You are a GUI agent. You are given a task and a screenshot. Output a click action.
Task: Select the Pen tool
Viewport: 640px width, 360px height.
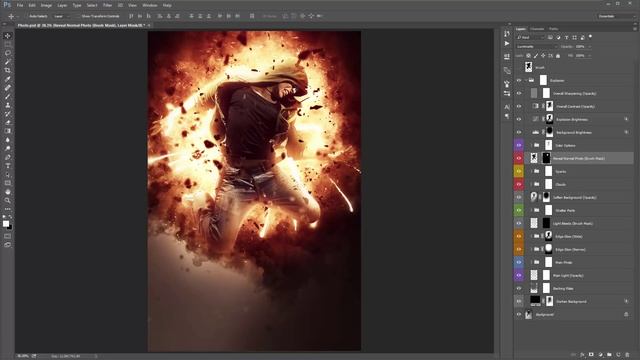pyautogui.click(x=7, y=157)
